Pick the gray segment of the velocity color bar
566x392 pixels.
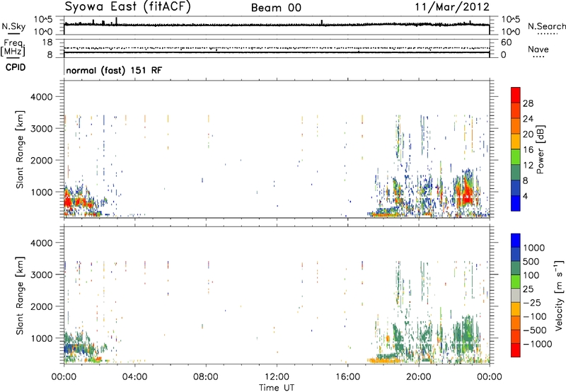(516, 296)
